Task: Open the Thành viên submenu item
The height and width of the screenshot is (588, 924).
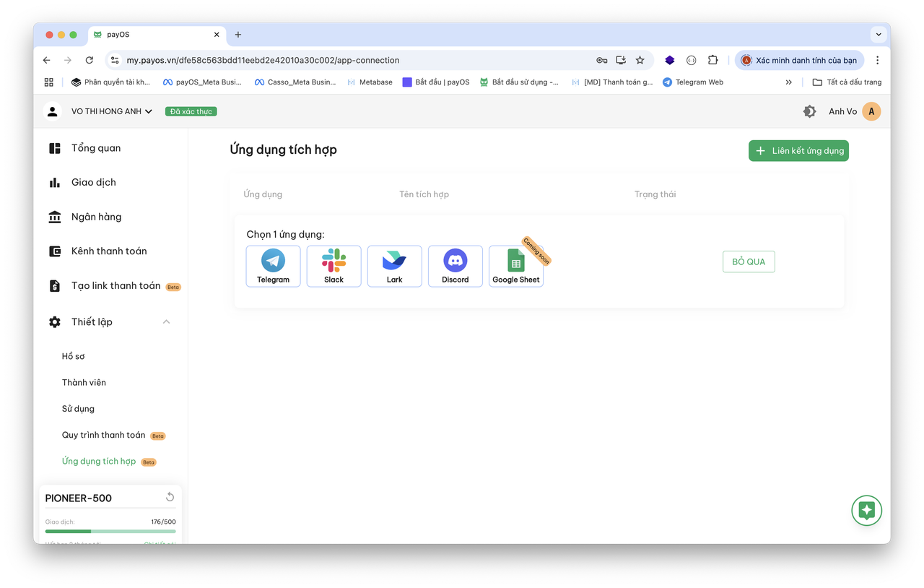Action: click(x=84, y=382)
